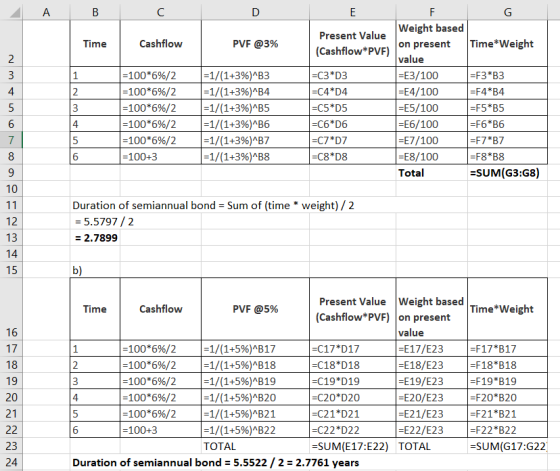Click 'Time*Weight' header in row 2
The image size is (560, 471).
508,44
